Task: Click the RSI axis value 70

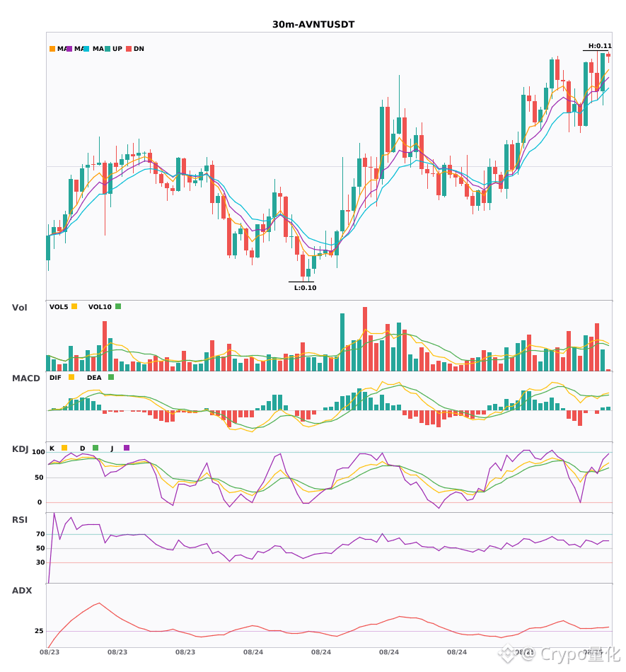Action: pos(40,534)
